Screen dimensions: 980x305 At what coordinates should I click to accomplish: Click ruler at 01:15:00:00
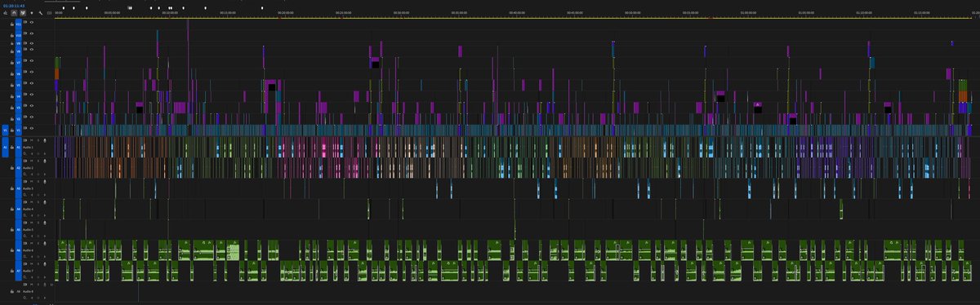(x=923, y=13)
